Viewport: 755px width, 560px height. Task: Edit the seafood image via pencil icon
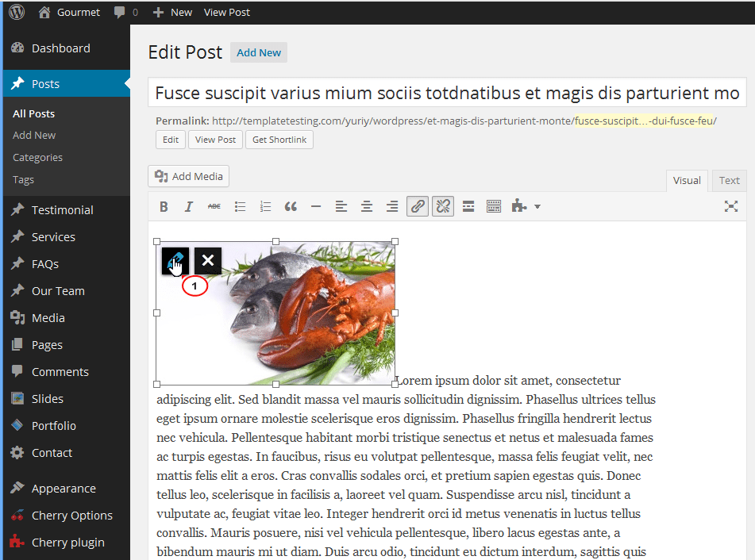(x=175, y=260)
